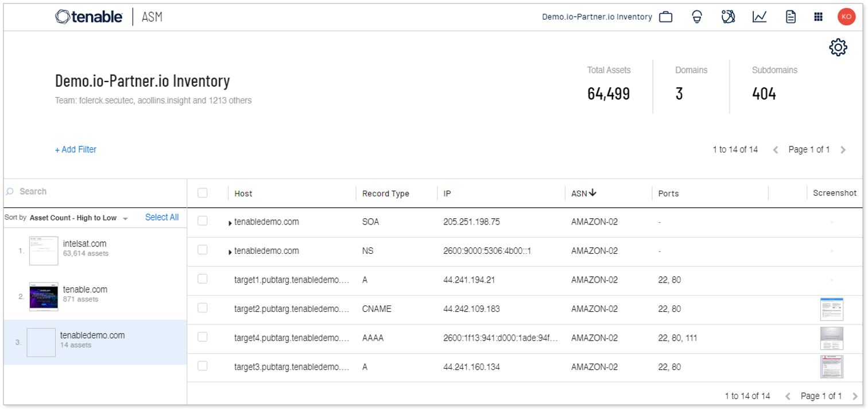Go to previous page in bottom pagination
The width and height of the screenshot is (868, 410).
click(788, 396)
